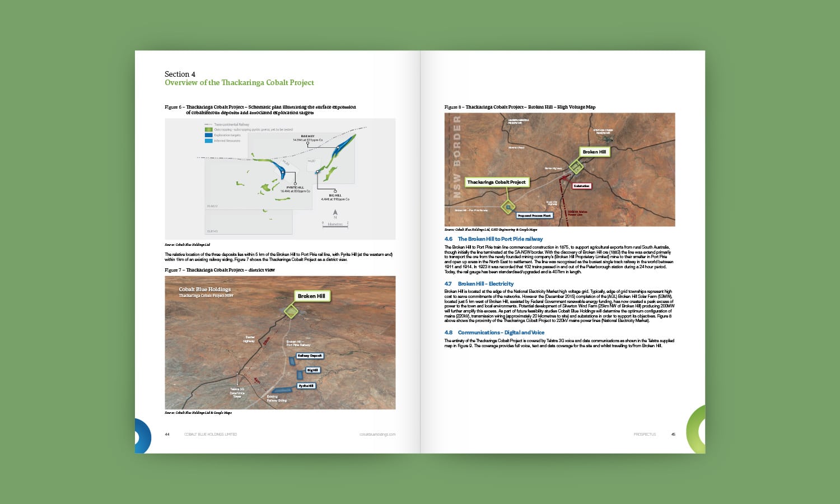Click page number 45 in the footer

click(x=673, y=435)
